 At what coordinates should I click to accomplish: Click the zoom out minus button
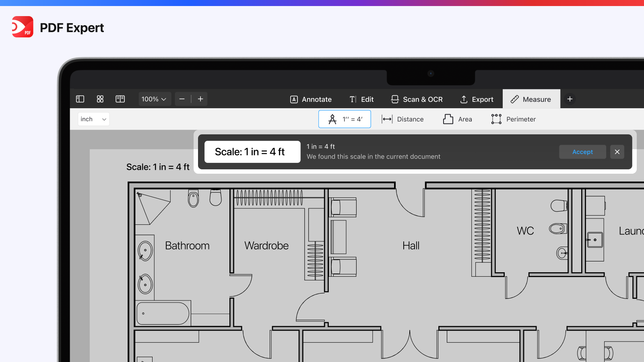point(182,99)
